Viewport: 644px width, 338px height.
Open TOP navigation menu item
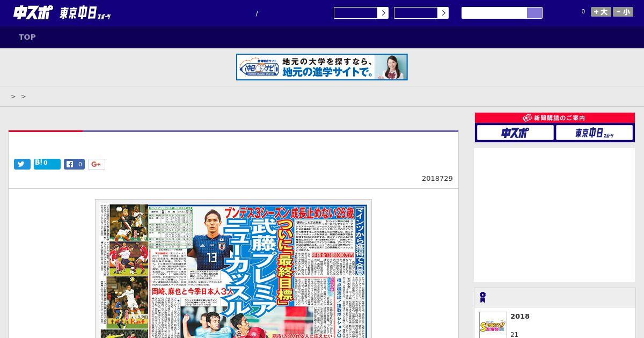tap(27, 37)
